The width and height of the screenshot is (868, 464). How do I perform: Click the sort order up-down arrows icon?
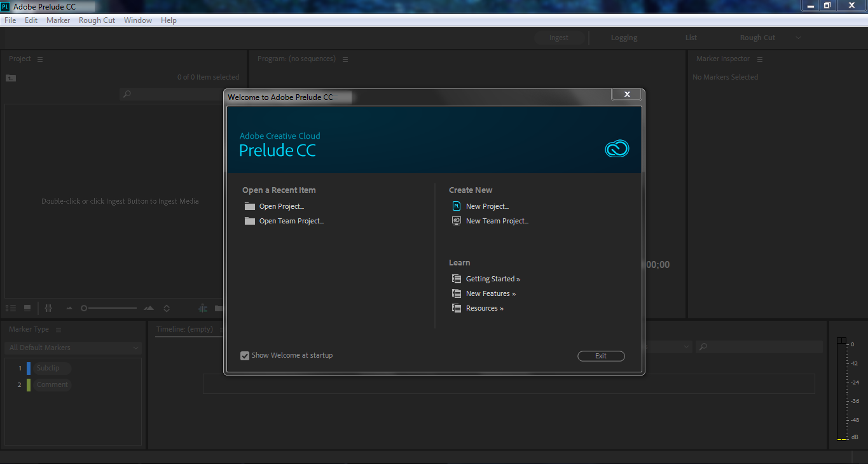[x=167, y=308]
